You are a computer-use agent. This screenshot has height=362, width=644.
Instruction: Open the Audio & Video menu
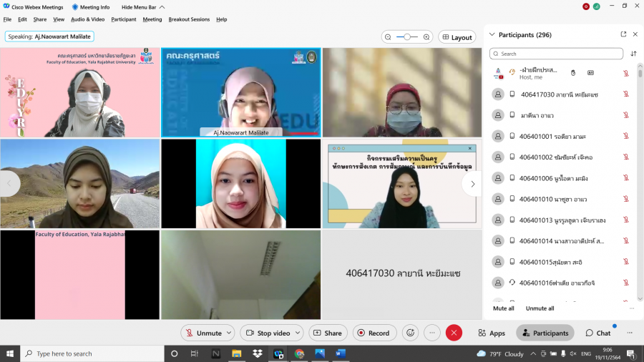[87, 19]
